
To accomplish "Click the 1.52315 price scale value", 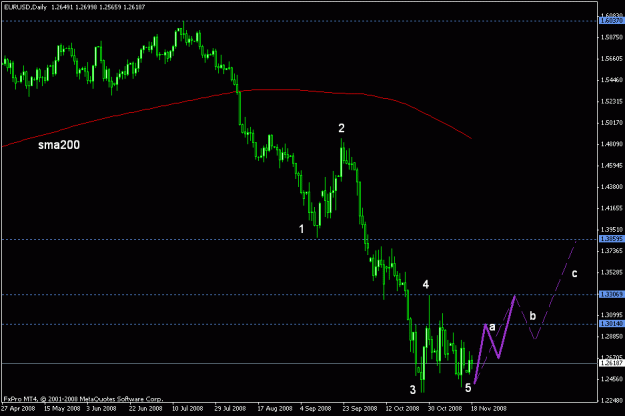I will 611,102.
